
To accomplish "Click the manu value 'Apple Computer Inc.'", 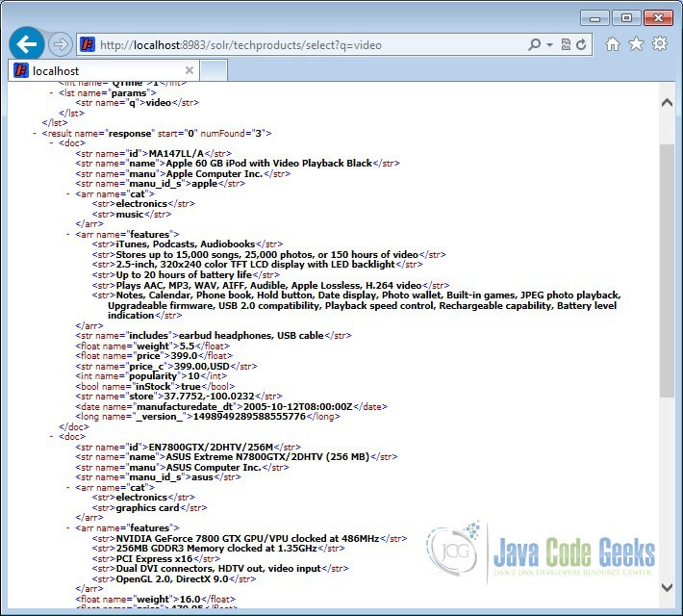I will click(x=215, y=173).
